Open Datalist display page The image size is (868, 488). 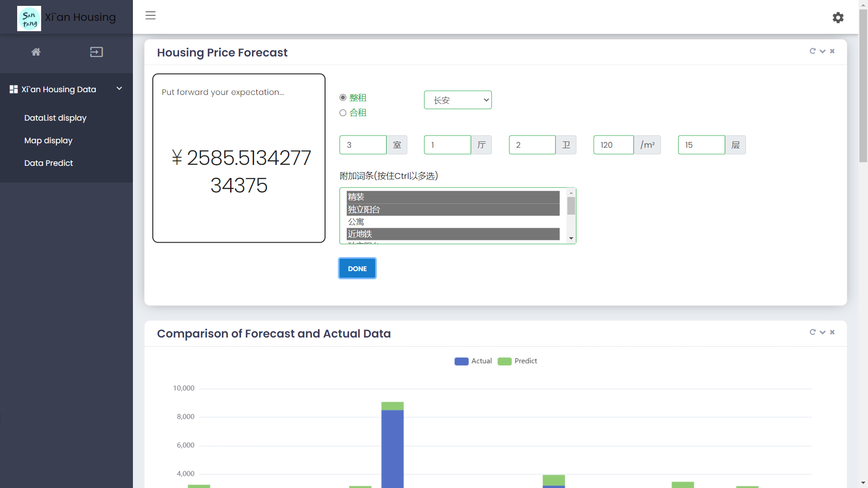tap(55, 118)
